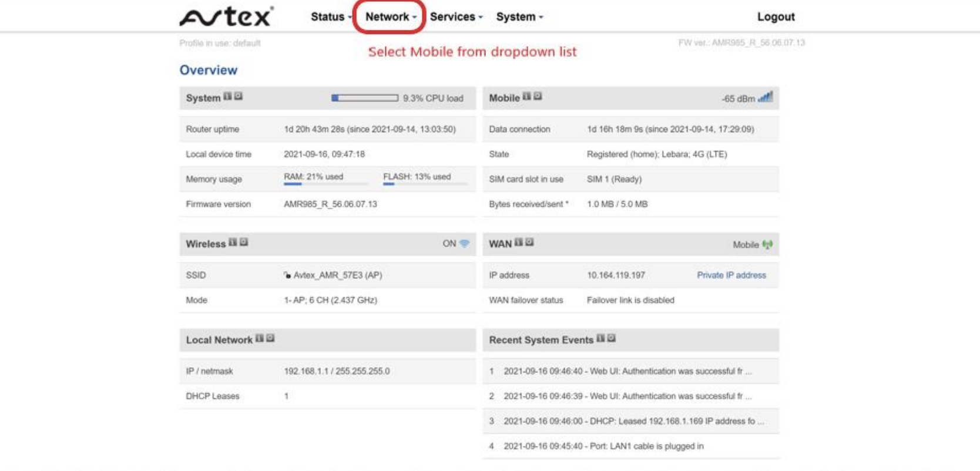This screenshot has width=980, height=471.
Task: Click the Router uptime value
Action: tap(370, 129)
